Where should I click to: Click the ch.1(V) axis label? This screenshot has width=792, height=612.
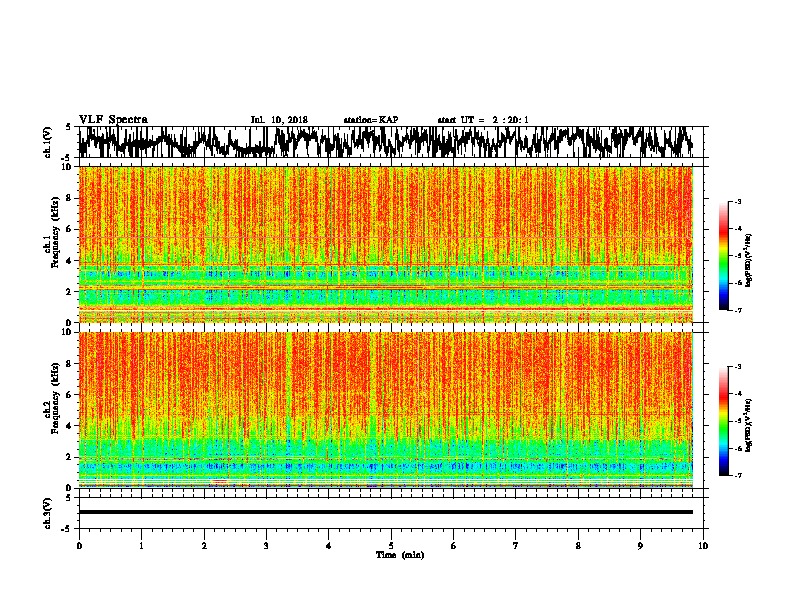point(47,142)
